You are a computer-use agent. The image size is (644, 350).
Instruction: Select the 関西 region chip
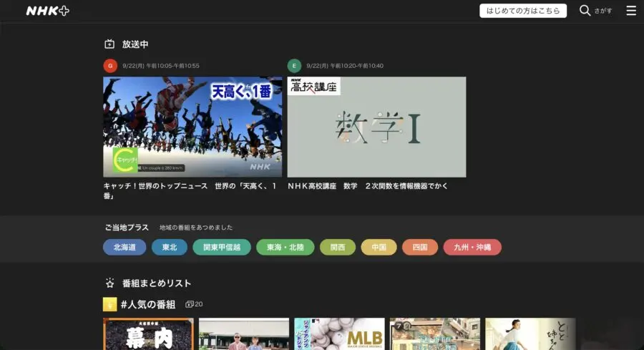[x=337, y=248]
